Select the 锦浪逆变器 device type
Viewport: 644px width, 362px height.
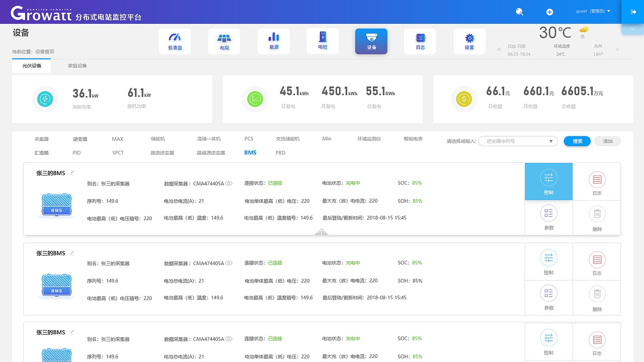(x=162, y=153)
